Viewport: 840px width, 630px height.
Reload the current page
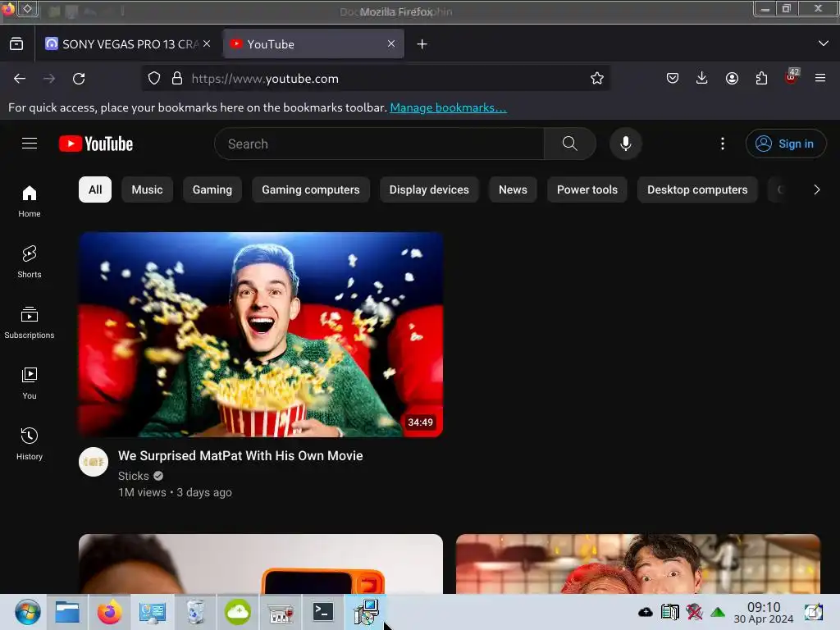point(79,79)
